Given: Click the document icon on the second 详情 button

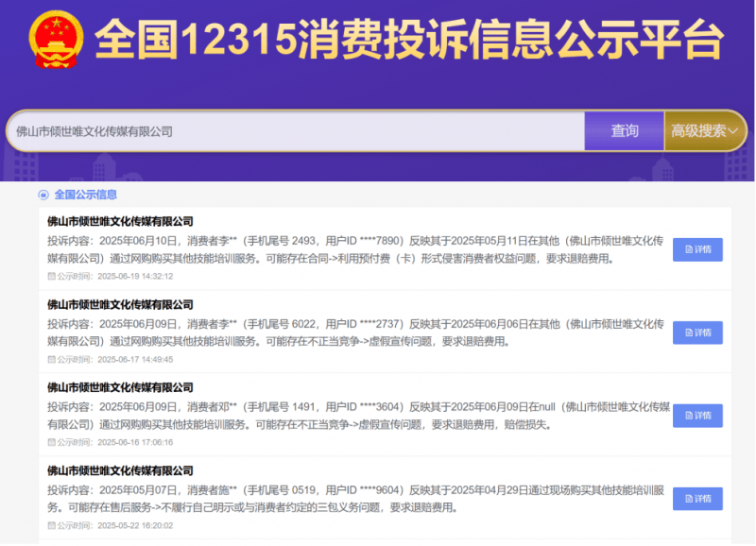Looking at the screenshot, I should (689, 333).
